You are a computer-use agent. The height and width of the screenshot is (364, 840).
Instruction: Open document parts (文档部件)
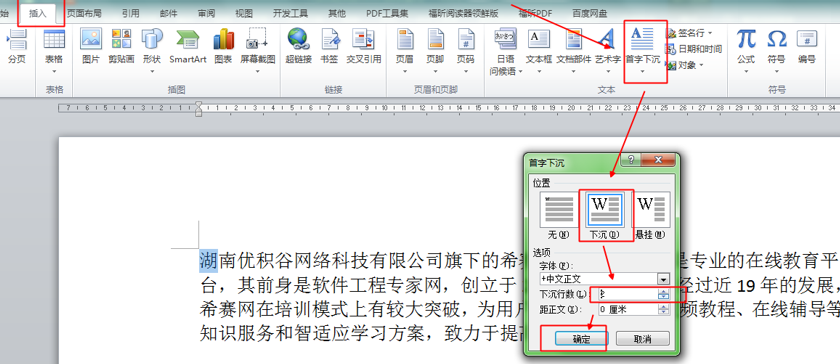click(573, 50)
